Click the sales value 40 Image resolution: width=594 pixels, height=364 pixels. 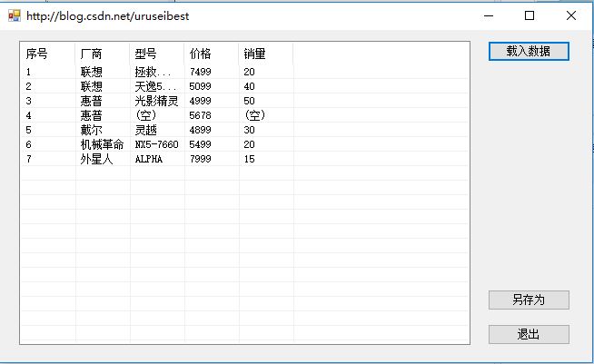click(249, 86)
